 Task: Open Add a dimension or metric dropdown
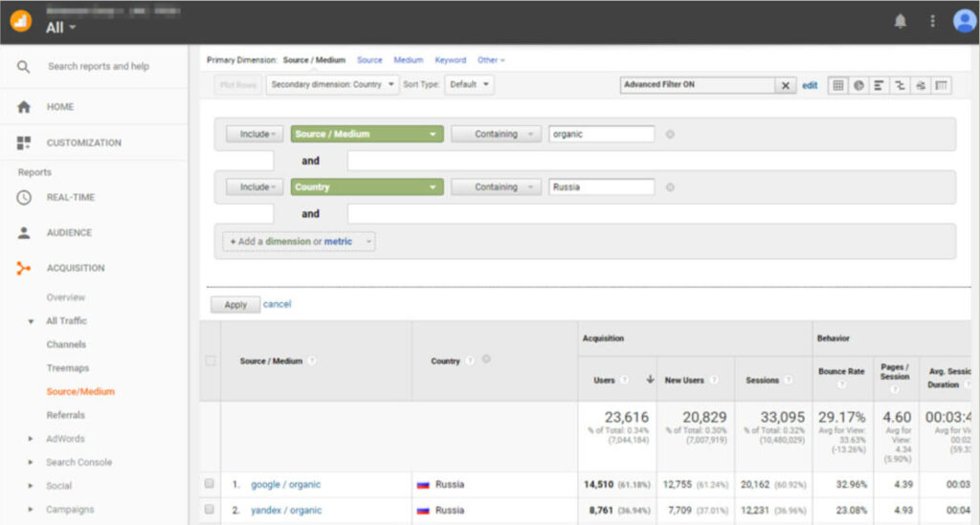point(299,242)
